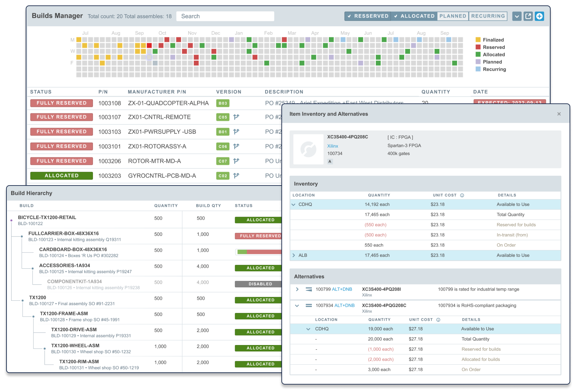The image size is (575, 392).
Task: Sort by STATUS column in Builds Manager
Action: 41,92
